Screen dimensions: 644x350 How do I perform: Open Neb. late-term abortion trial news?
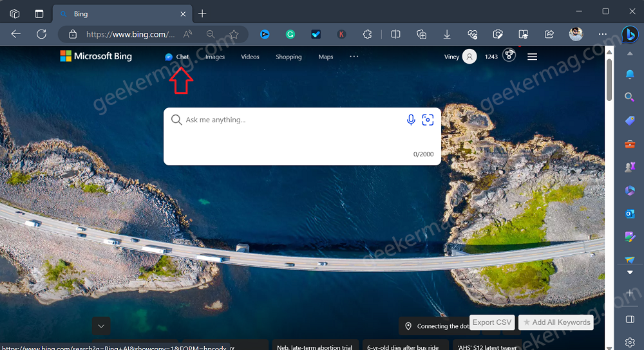click(314, 347)
